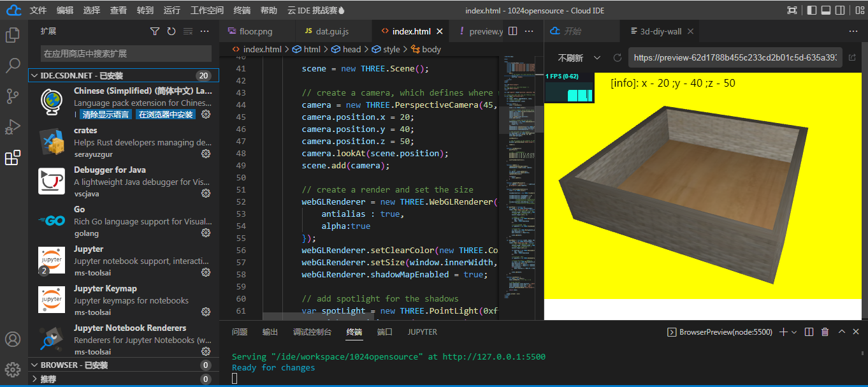Screen dimensions: 868x387
Task: Click the FPS stats monitor in preview
Action: point(570,87)
